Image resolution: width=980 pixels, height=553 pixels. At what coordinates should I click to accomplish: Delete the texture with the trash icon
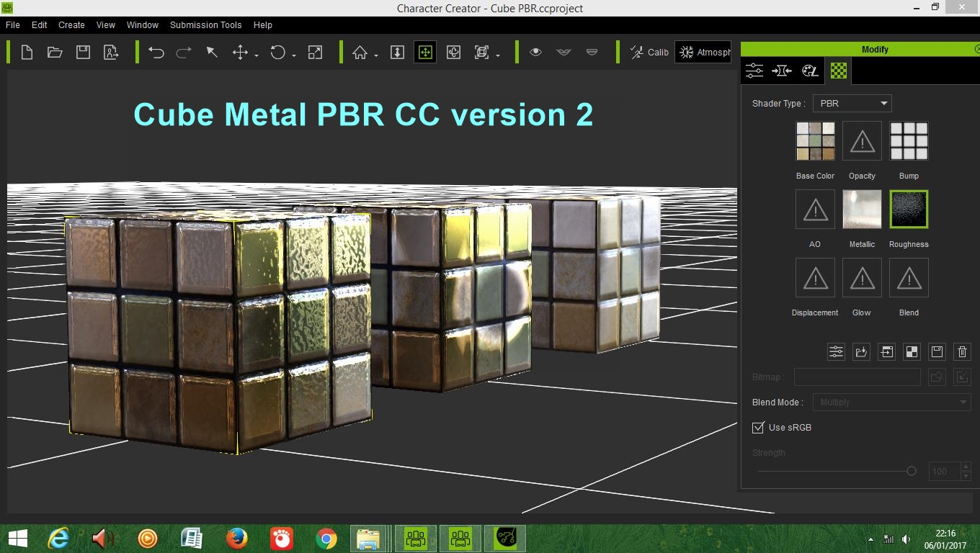point(962,351)
